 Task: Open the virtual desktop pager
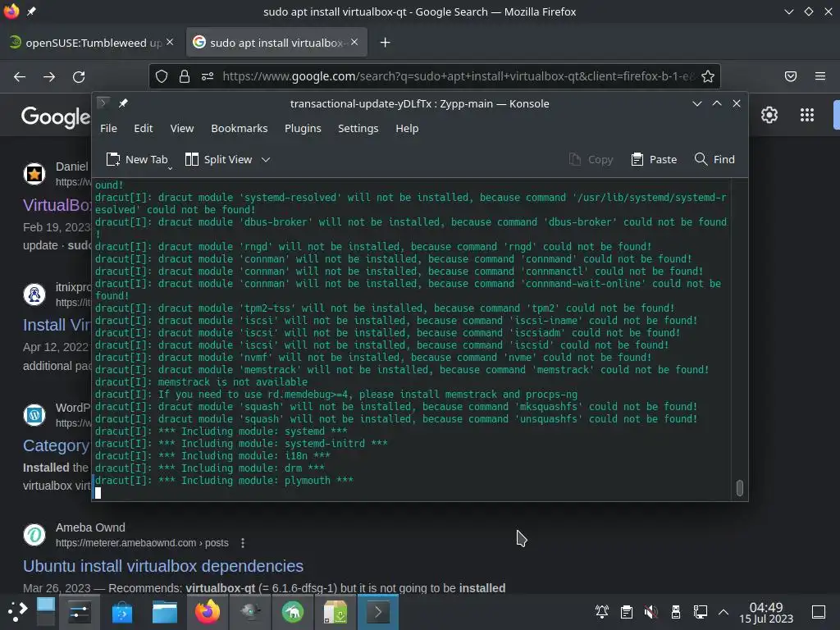[46, 612]
